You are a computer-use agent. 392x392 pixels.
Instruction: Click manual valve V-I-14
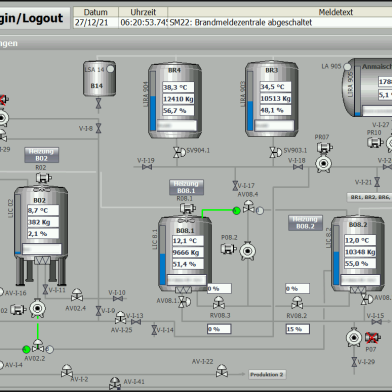click(x=154, y=330)
